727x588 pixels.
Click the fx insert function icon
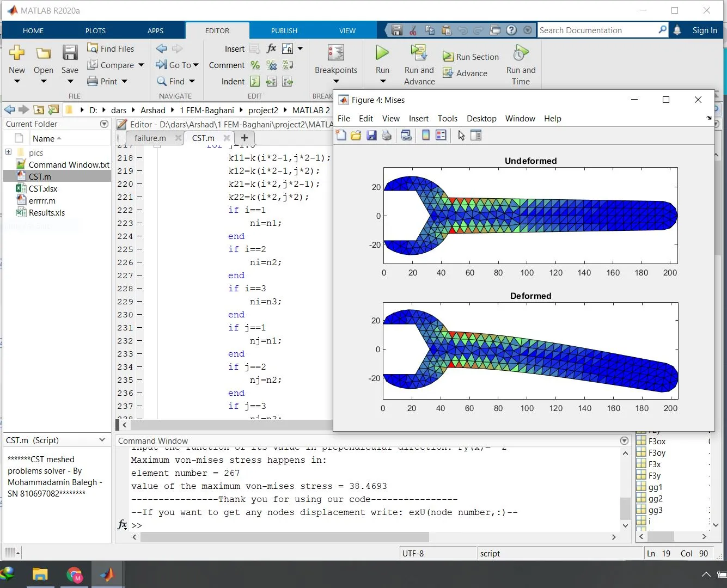271,48
